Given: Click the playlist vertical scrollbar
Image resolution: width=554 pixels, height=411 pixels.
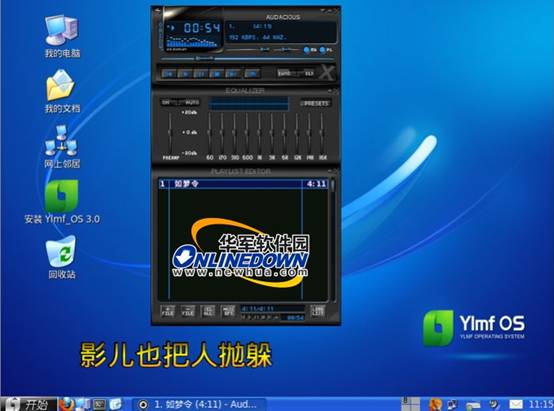Looking at the screenshot, I should pos(332,240).
